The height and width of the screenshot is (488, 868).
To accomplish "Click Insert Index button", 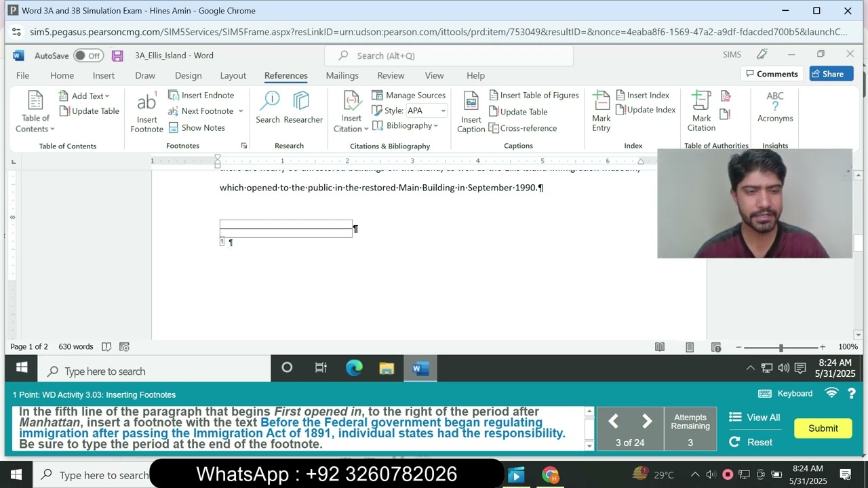I will point(643,96).
